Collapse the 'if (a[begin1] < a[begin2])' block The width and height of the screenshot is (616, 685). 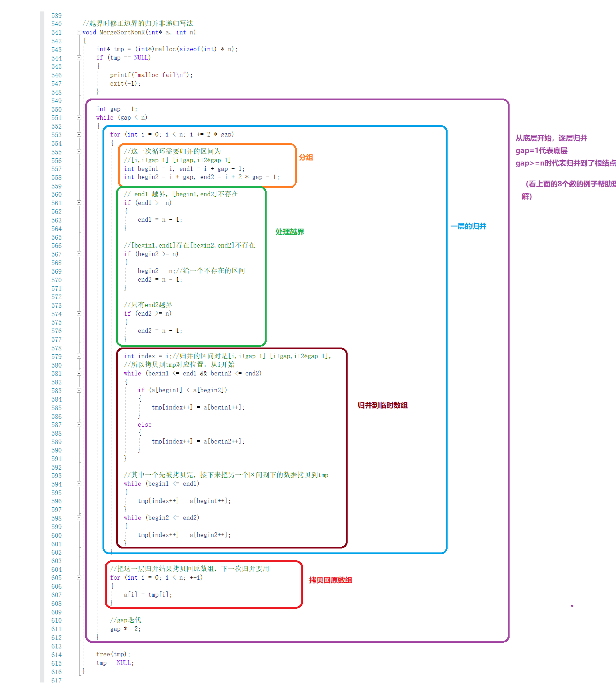(x=79, y=391)
